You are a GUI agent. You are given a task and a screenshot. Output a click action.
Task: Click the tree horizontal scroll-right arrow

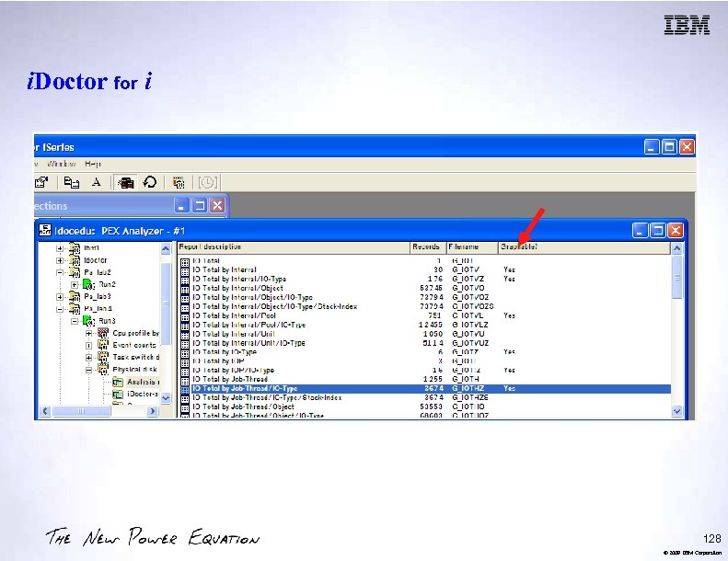(x=152, y=411)
